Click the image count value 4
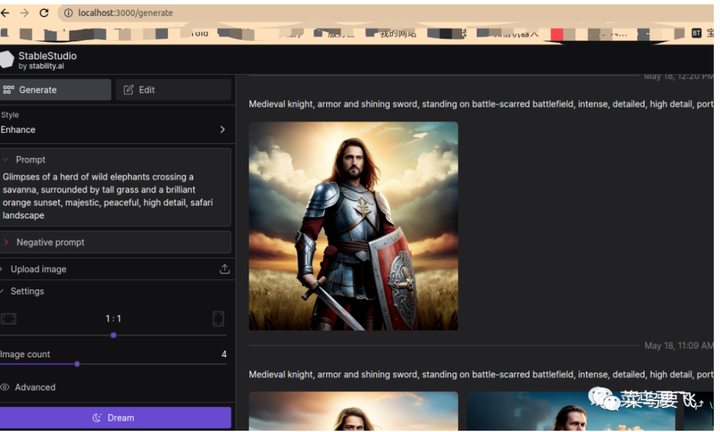The width and height of the screenshot is (720, 432). click(x=224, y=354)
